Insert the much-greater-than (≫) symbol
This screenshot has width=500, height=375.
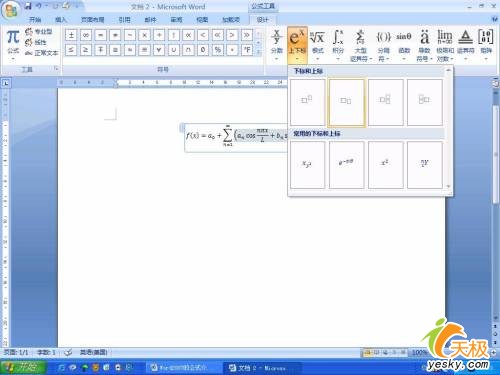click(247, 35)
